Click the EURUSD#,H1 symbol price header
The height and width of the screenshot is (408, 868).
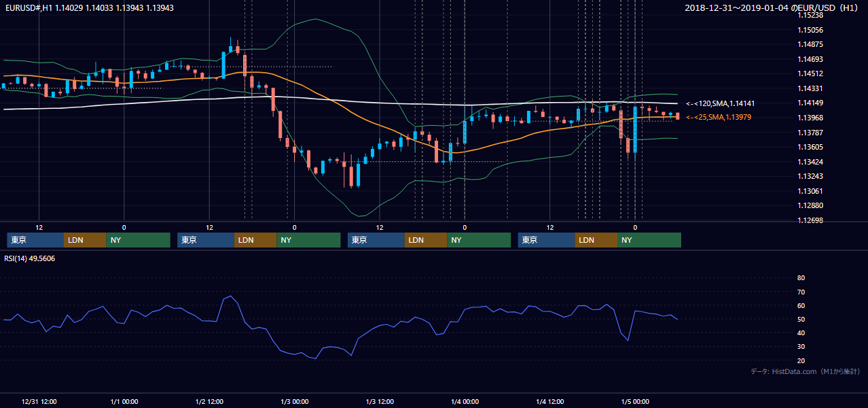click(89, 7)
